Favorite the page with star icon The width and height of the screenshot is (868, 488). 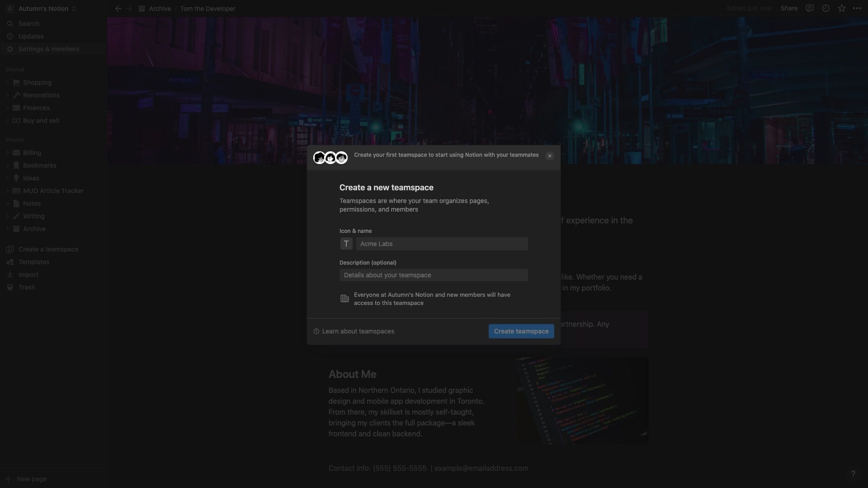pos(842,8)
